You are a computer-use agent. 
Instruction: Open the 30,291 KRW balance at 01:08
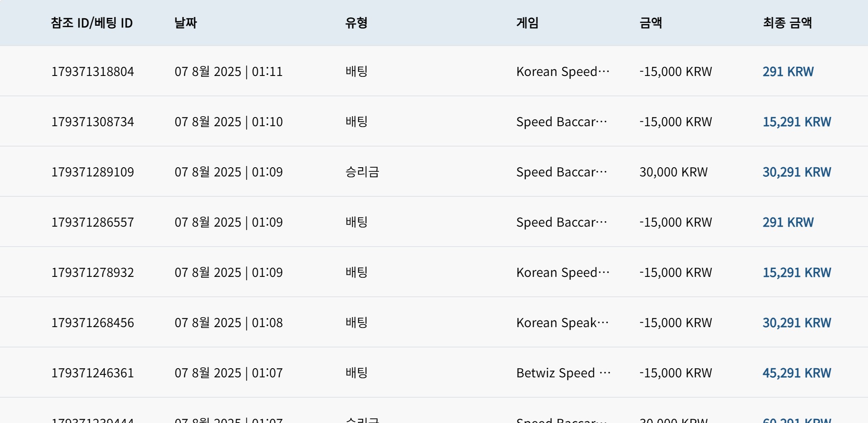(797, 323)
